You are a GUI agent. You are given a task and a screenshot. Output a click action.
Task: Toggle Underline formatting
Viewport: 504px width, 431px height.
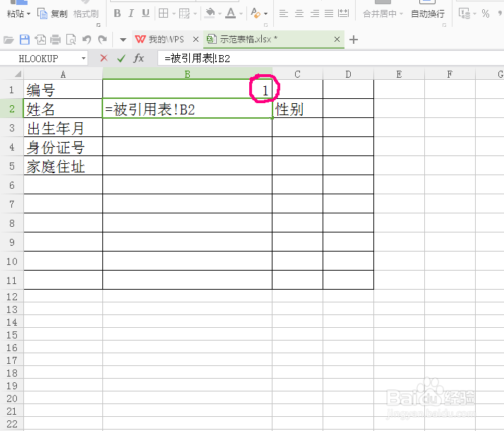145,13
